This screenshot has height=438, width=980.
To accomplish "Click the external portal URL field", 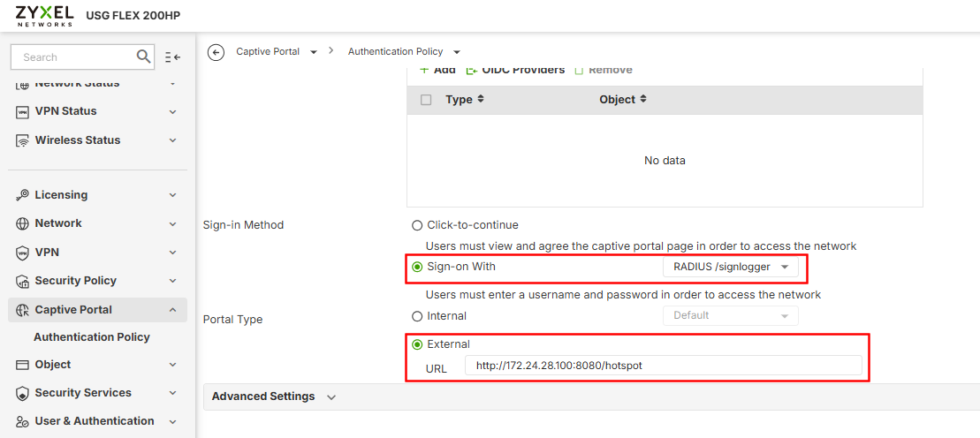I will pyautogui.click(x=663, y=366).
